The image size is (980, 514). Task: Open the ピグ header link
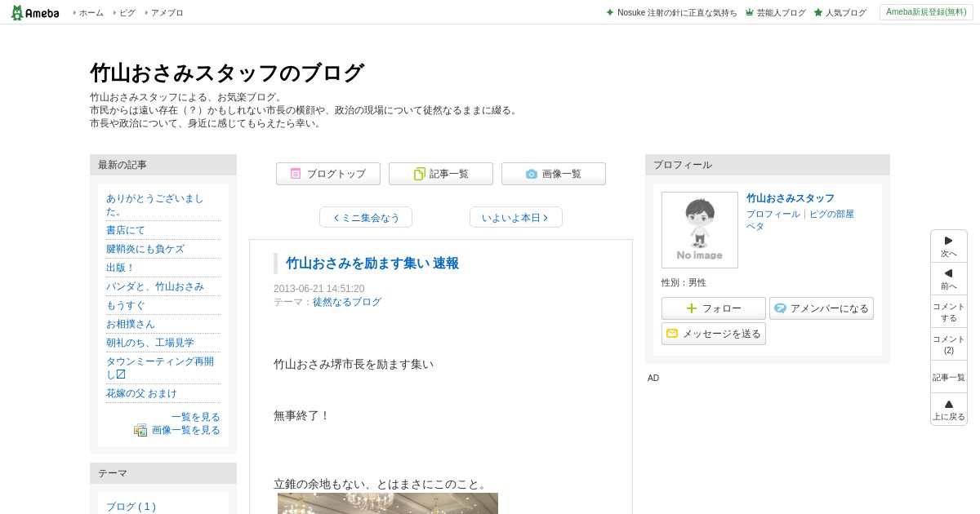tap(127, 13)
